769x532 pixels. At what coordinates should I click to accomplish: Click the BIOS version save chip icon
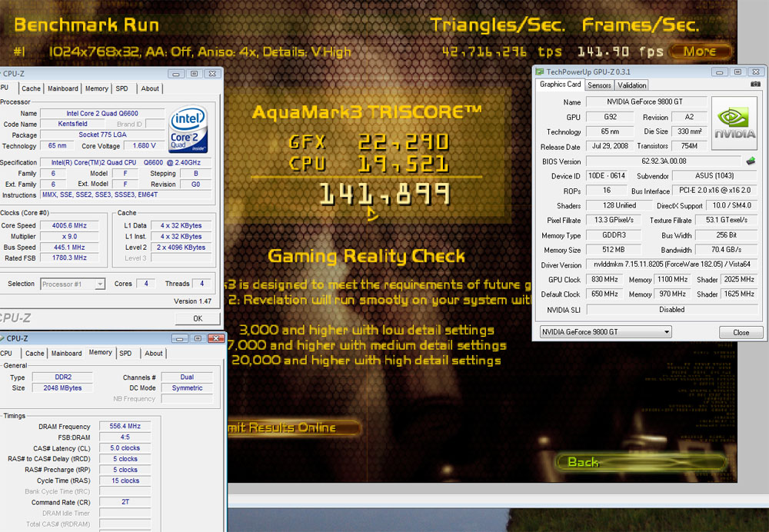pyautogui.click(x=751, y=161)
